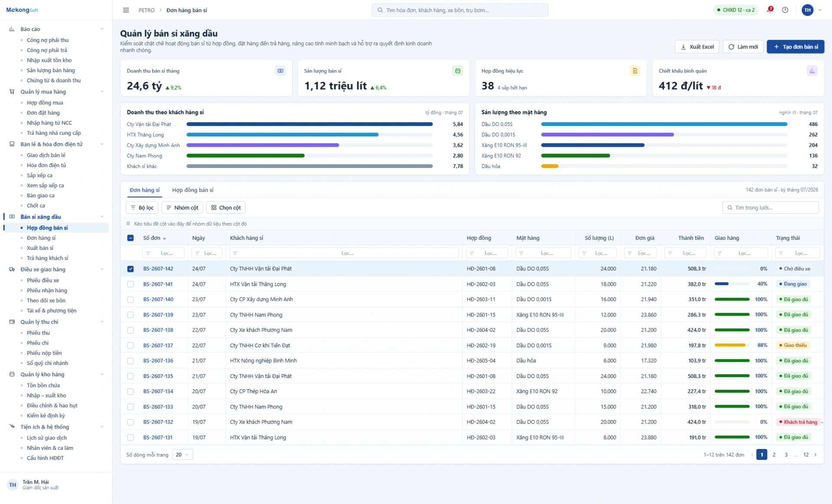Toggle the hamburger menu icon
This screenshot has width=832, height=504.
[x=126, y=10]
